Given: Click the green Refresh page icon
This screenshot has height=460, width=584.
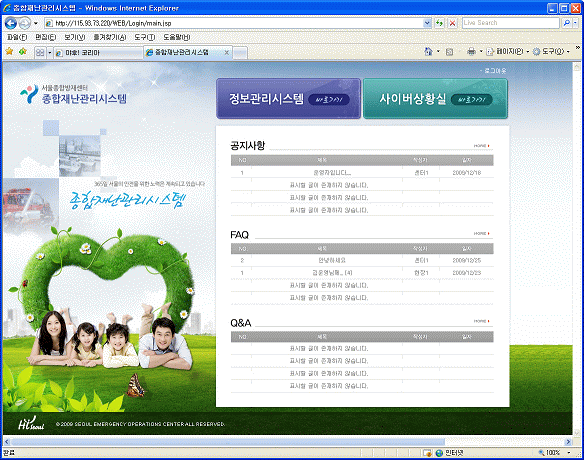Looking at the screenshot, I should tap(439, 23).
